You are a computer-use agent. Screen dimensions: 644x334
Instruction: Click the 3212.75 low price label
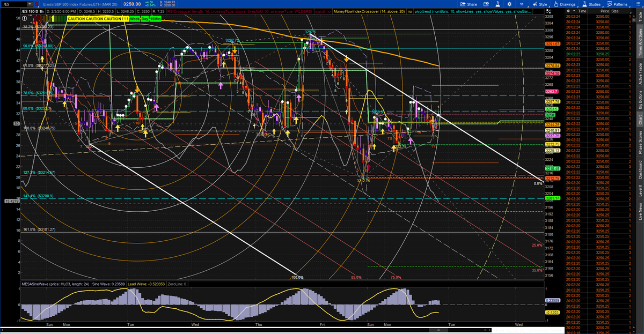point(363,181)
